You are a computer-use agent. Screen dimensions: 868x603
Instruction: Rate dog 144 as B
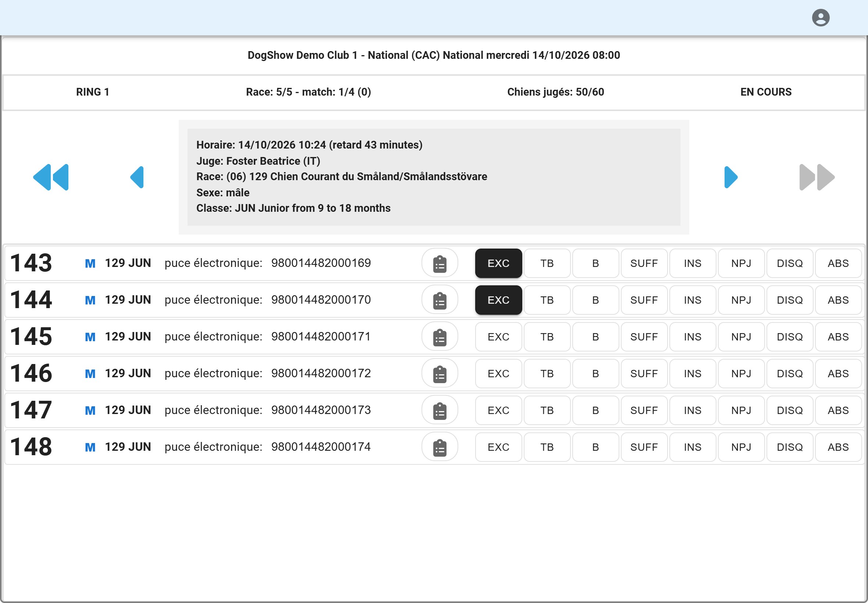(595, 300)
